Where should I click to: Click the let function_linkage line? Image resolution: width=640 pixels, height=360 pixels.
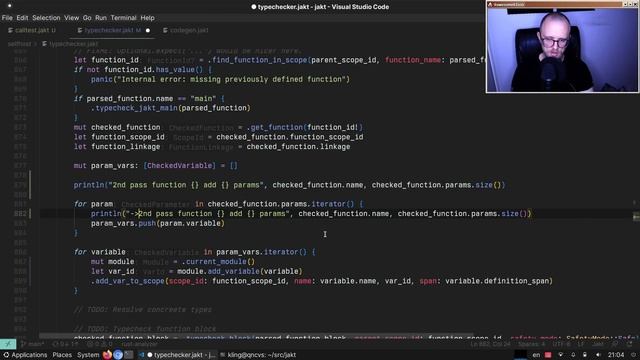click(x=212, y=147)
